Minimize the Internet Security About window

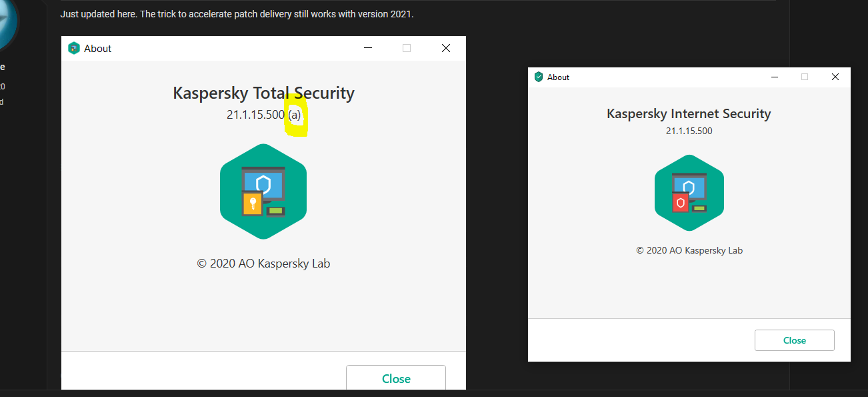(774, 77)
